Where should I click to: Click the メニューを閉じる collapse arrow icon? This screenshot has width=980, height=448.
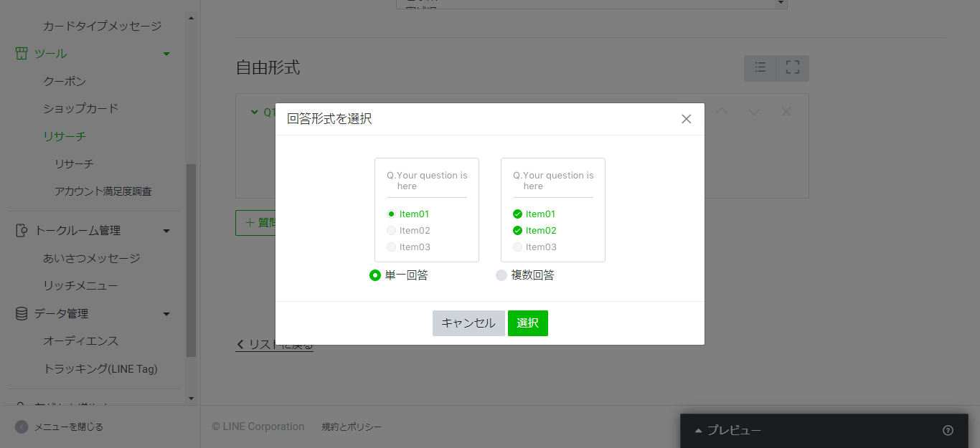(22, 426)
